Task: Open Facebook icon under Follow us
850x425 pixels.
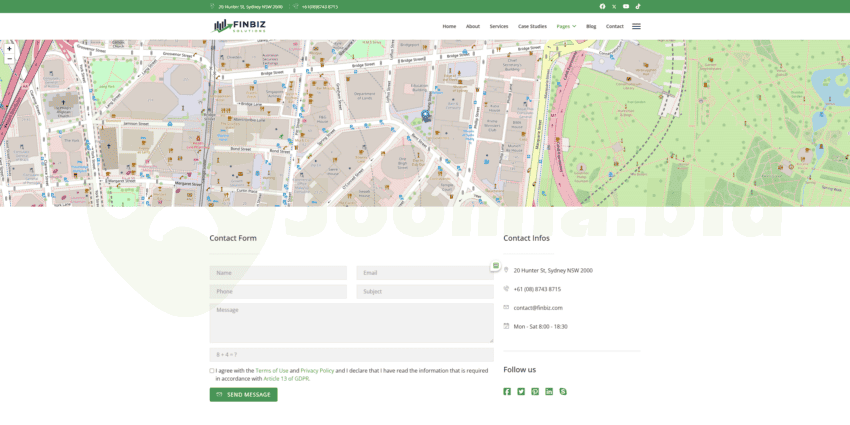Action: pos(507,391)
